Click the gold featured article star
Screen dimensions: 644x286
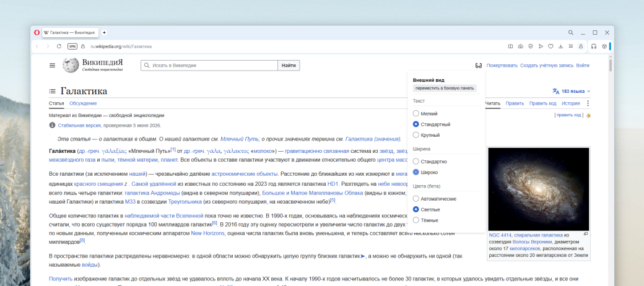tap(588, 115)
